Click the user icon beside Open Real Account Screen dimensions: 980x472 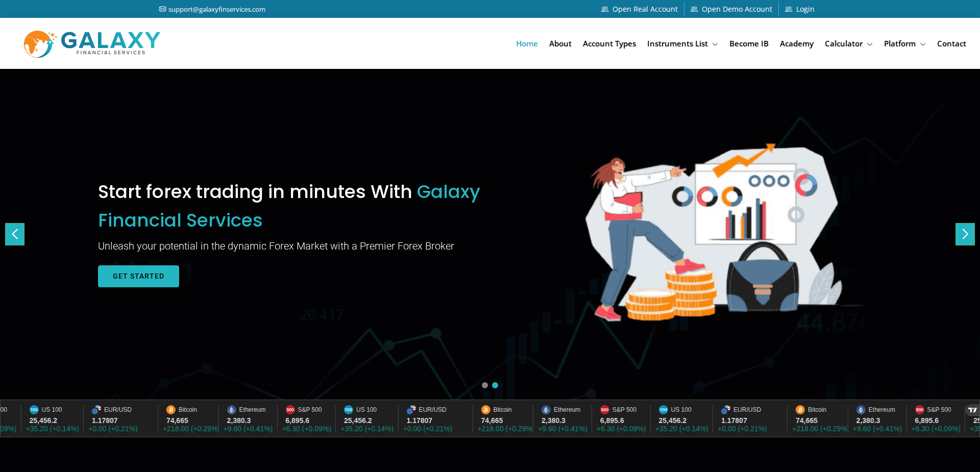pos(604,9)
